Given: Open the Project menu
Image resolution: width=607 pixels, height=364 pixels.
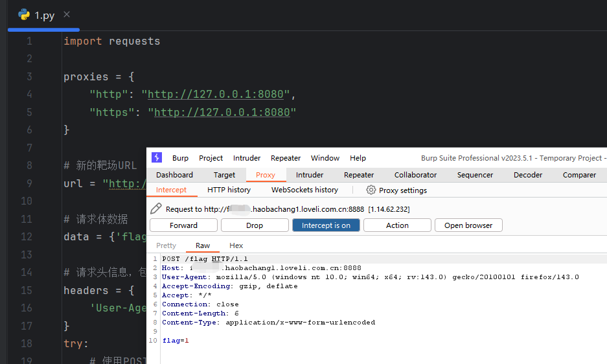Looking at the screenshot, I should coord(211,158).
